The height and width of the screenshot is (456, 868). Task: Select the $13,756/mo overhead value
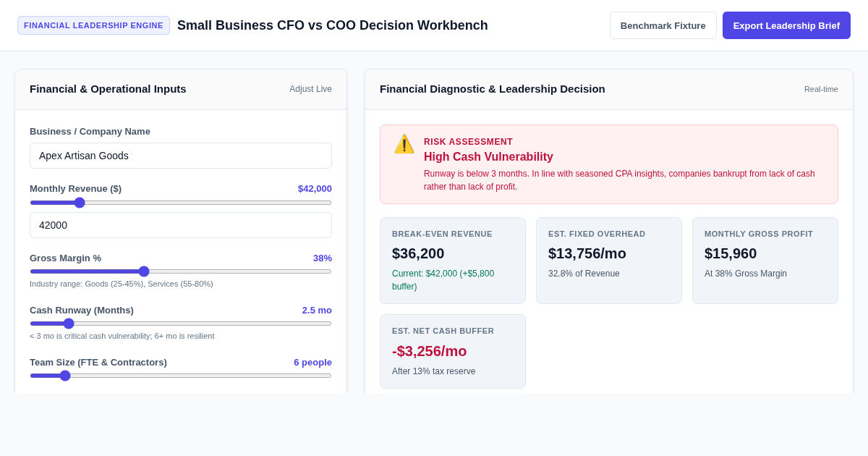click(x=587, y=253)
